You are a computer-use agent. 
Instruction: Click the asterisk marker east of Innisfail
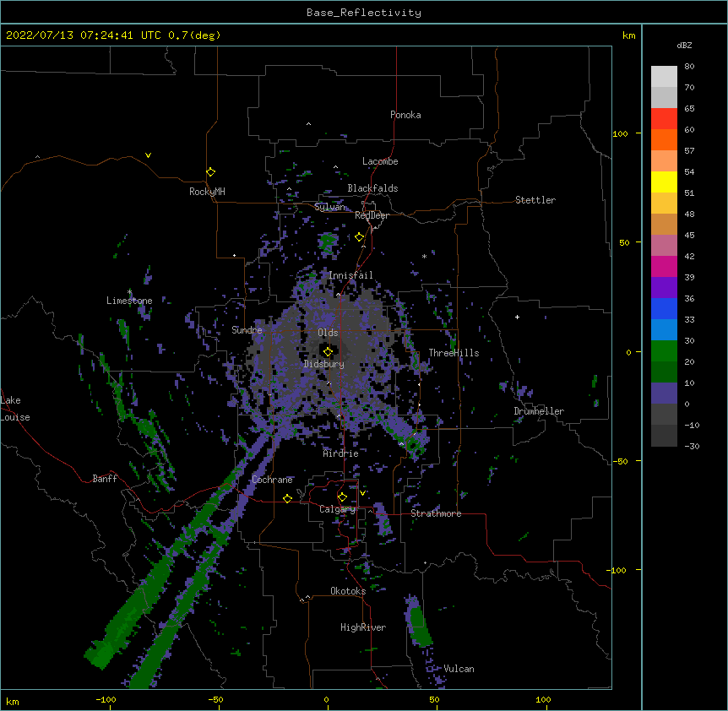(424, 256)
